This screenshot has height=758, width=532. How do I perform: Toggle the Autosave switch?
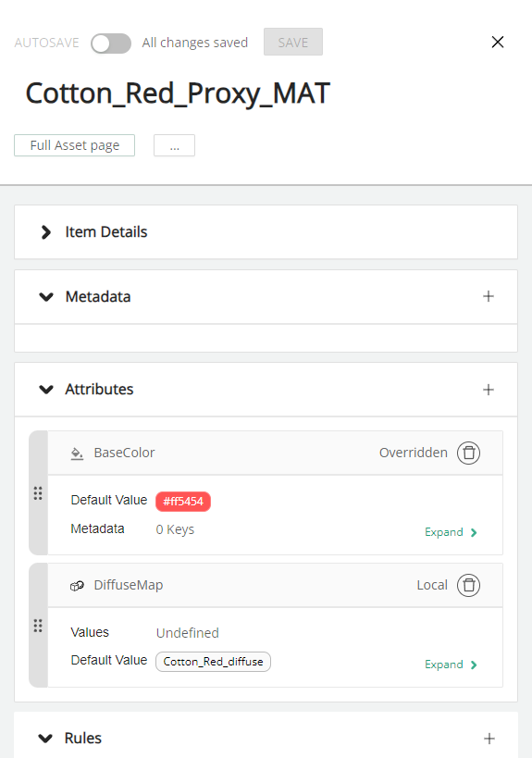coord(111,43)
